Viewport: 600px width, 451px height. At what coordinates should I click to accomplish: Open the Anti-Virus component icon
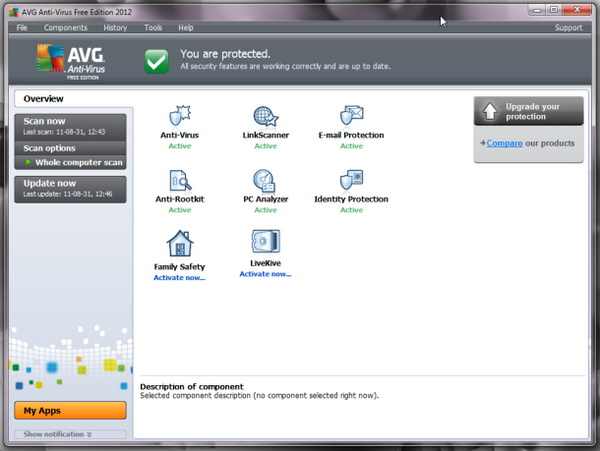(x=180, y=116)
